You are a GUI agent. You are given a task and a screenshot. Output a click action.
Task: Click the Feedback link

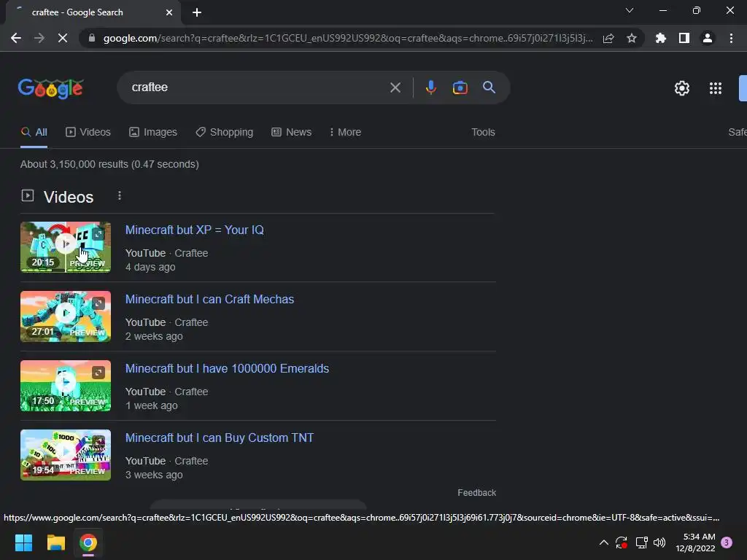(477, 493)
